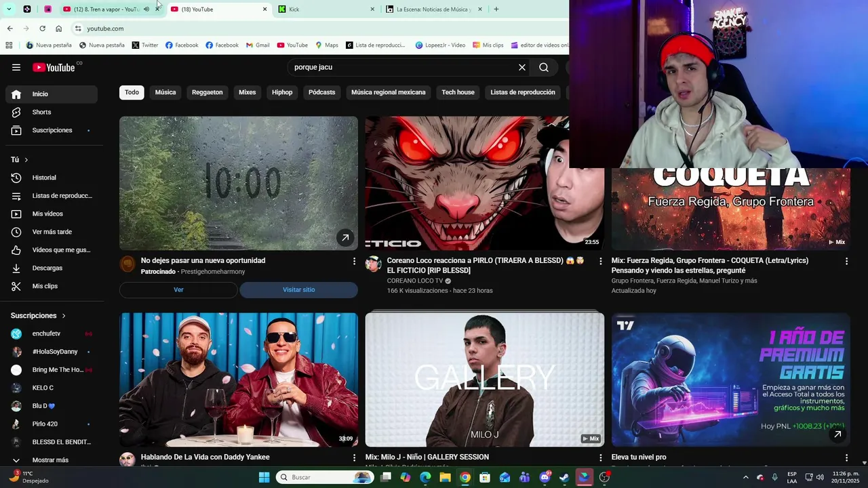
Task: Open Chrome from the taskbar
Action: [x=465, y=477]
